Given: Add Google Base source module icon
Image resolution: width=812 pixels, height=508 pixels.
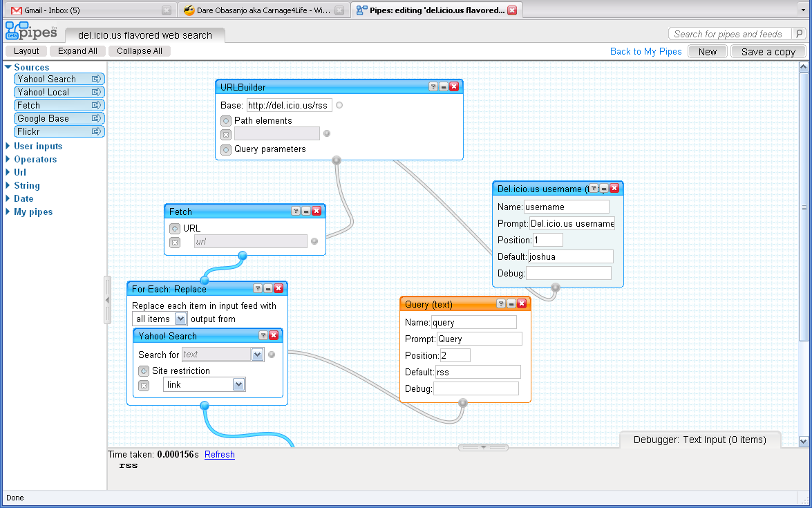Looking at the screenshot, I should tap(96, 118).
